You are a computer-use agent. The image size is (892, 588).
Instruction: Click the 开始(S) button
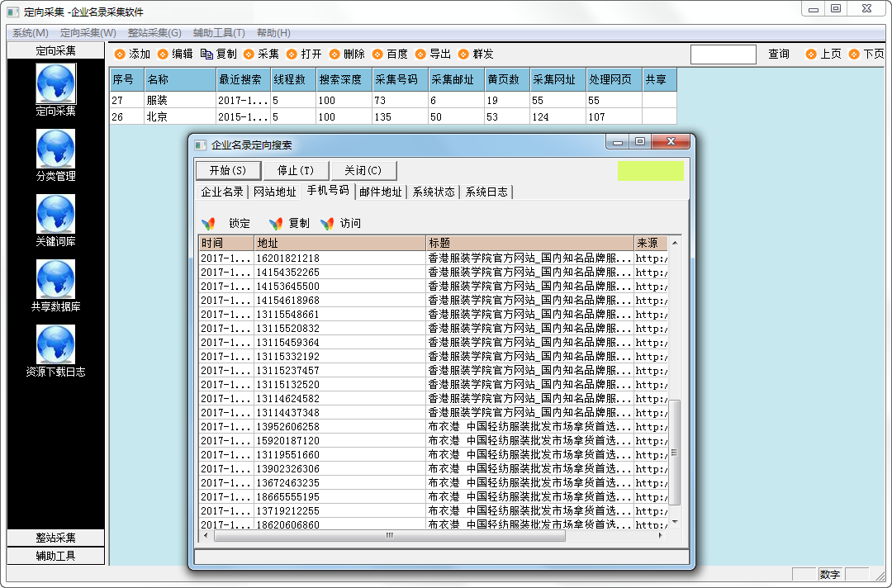tap(228, 171)
